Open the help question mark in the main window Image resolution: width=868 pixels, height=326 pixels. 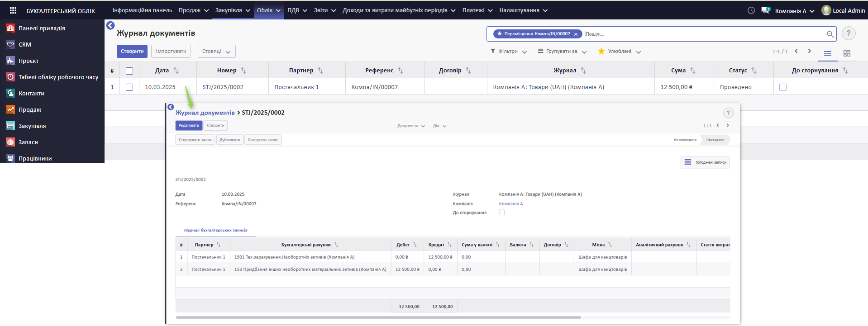[849, 33]
